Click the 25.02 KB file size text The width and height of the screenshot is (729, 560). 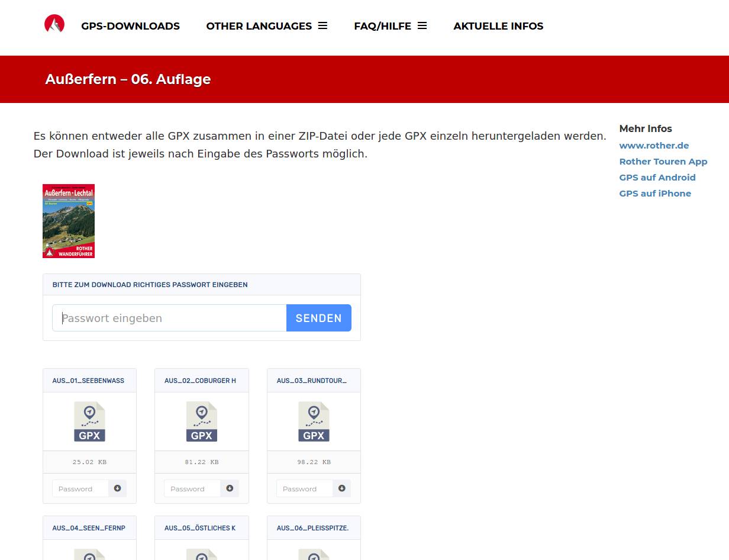89,462
